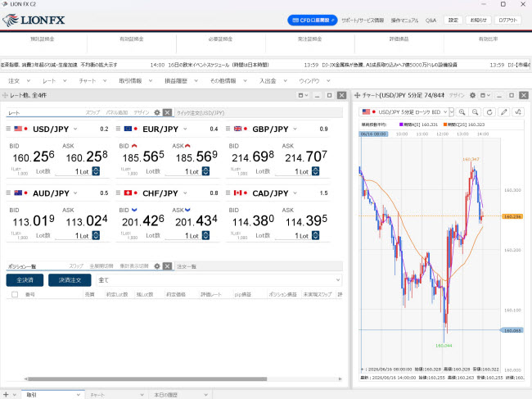Viewport: 532px width, 399px height.
Task: Open chart panel gear settings
Action: tap(472, 95)
